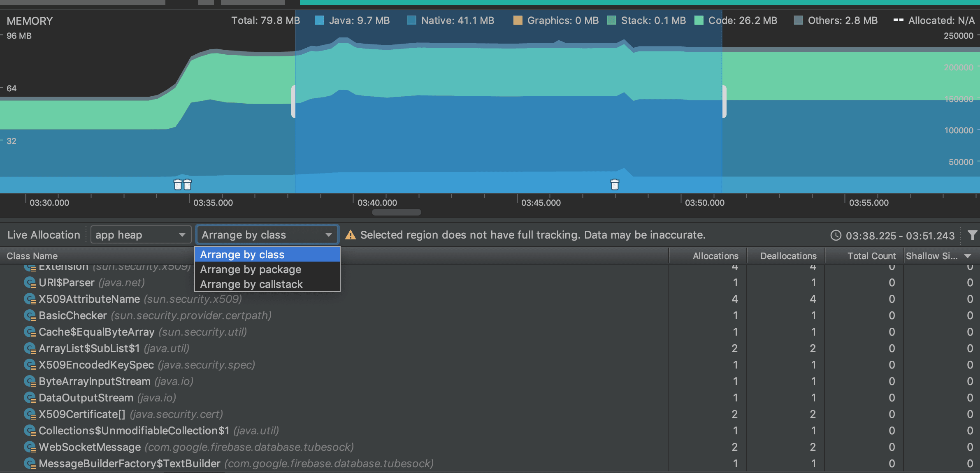980x473 pixels.
Task: Sort by Deallocations column header
Action: 788,256
